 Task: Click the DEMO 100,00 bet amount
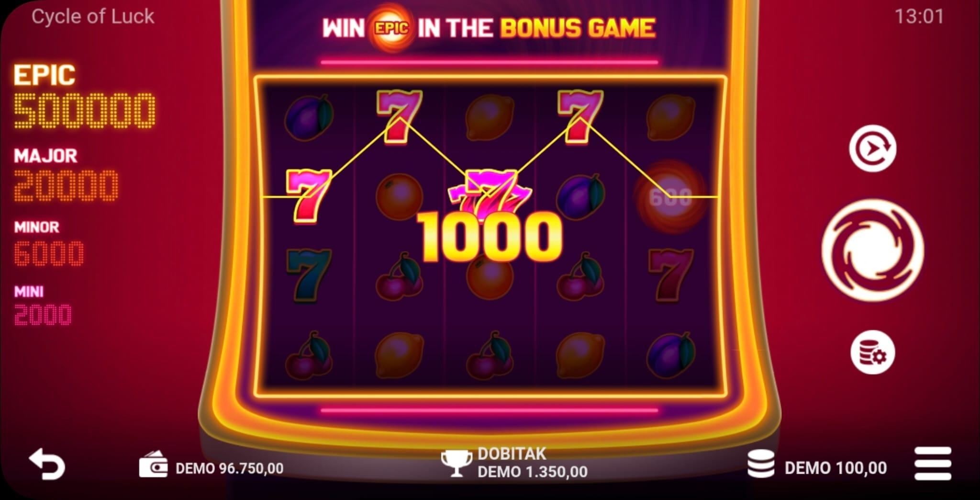click(835, 468)
